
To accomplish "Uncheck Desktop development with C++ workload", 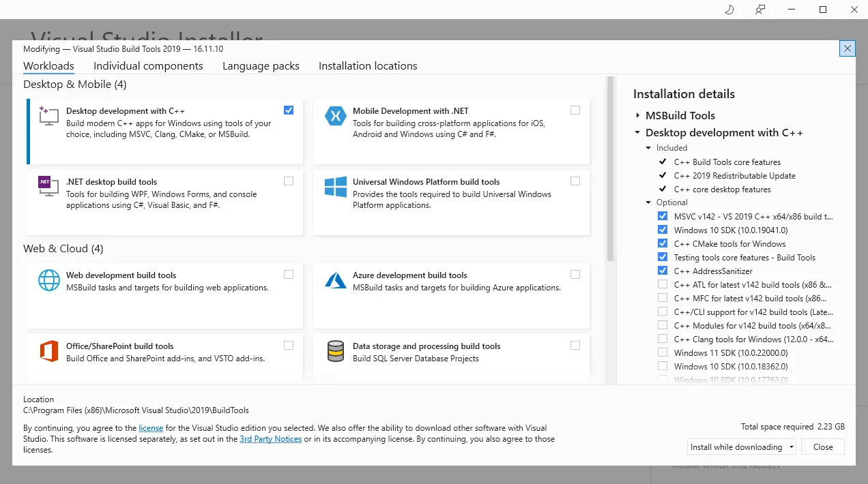I will (289, 110).
